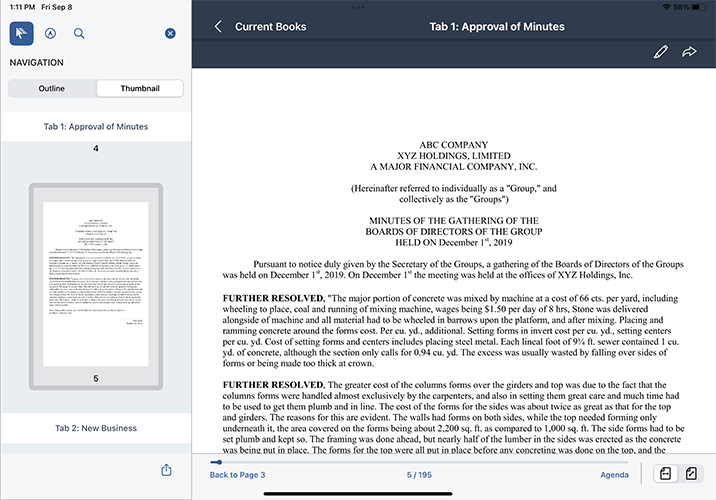
Task: Open the annotations panel icon
Action: 50,33
